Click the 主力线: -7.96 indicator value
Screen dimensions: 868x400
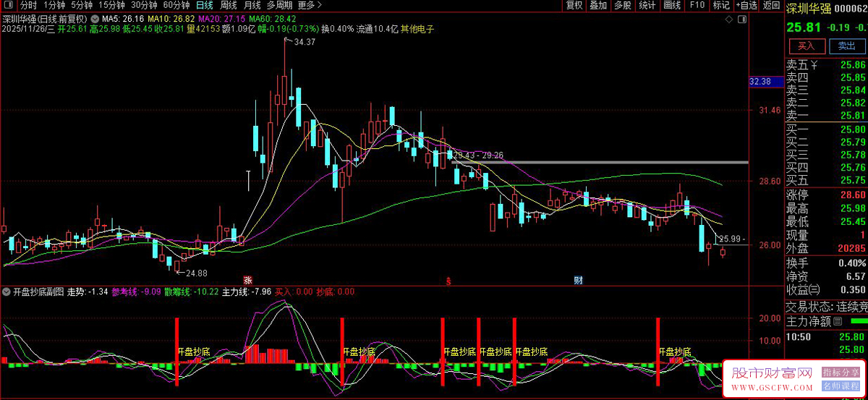246,292
